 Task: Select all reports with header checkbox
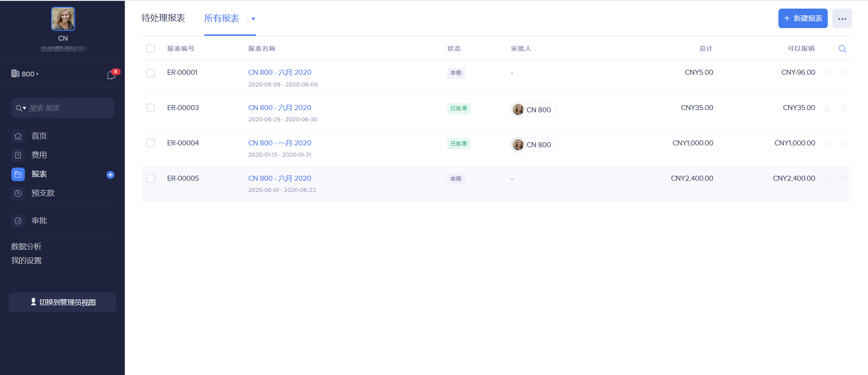click(151, 48)
